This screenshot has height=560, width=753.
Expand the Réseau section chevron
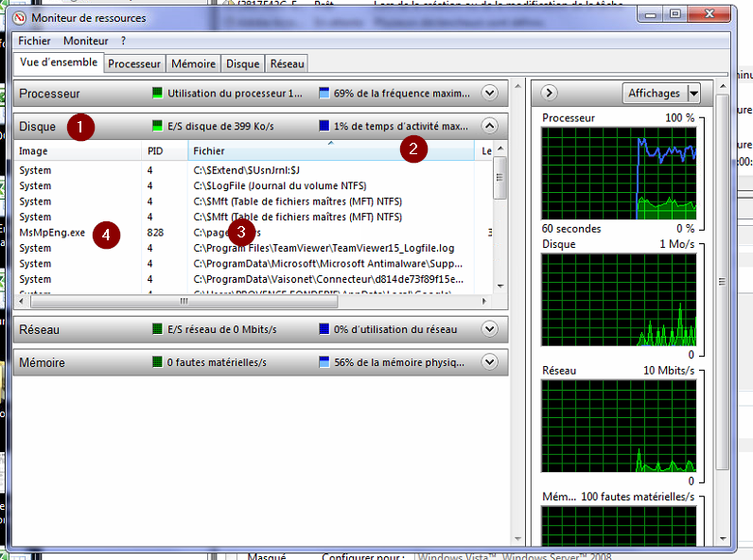tap(489, 329)
